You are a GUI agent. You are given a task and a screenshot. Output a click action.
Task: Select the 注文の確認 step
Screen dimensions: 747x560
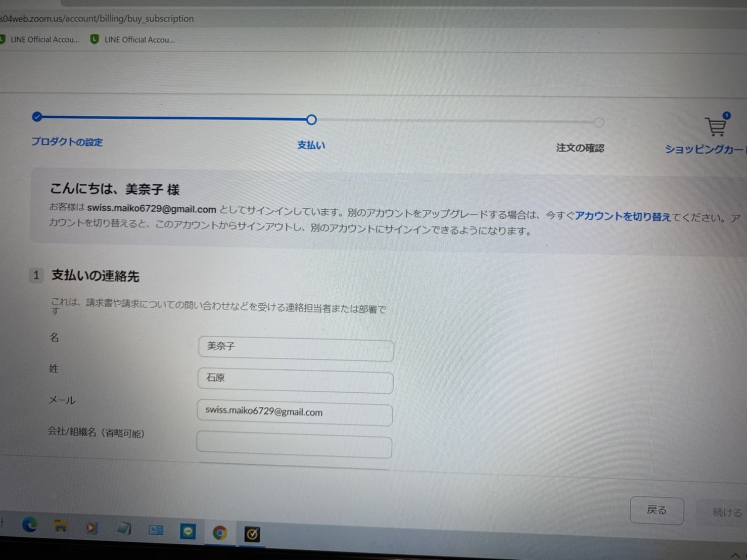[x=580, y=148]
